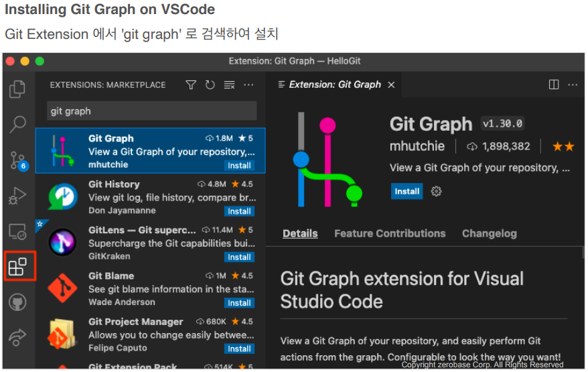Open the Remote Explorer view
The width and height of the screenshot is (588, 372).
pos(17,232)
